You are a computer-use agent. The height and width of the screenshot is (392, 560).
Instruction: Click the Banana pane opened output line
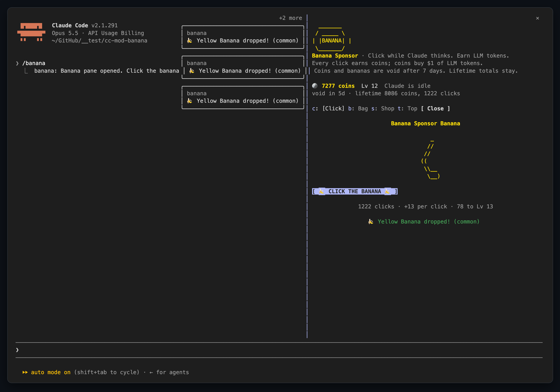click(x=107, y=71)
